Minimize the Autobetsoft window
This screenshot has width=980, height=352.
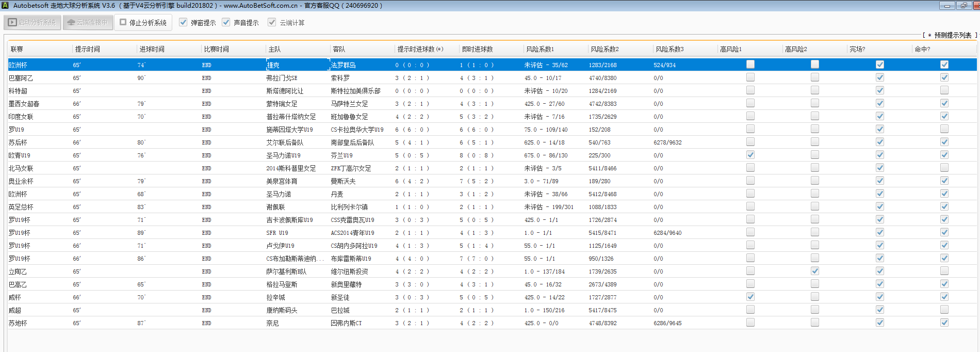(x=946, y=6)
